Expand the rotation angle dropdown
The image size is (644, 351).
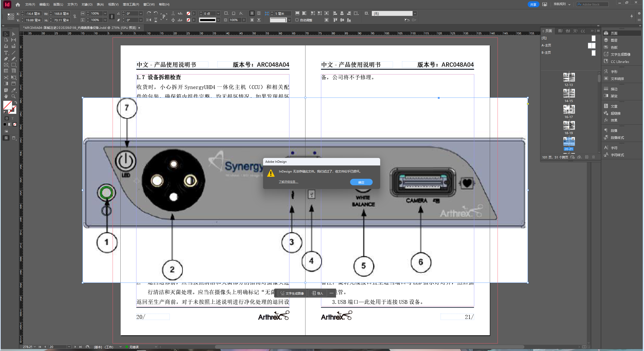tap(141, 14)
